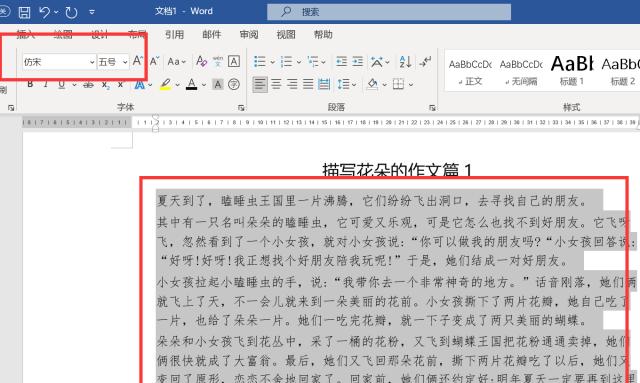Open the font dialog launcher
This screenshot has width=640, height=383.
[241, 108]
